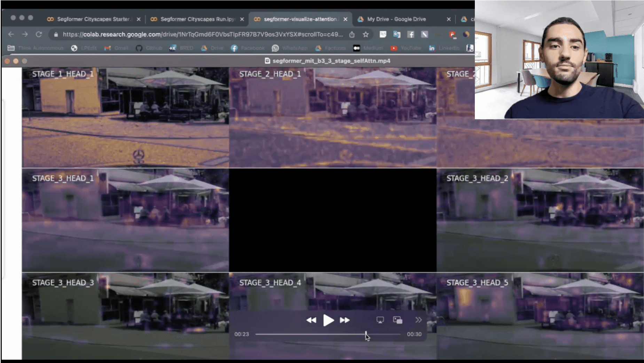
Task: Go back to previous page
Action: tap(11, 34)
